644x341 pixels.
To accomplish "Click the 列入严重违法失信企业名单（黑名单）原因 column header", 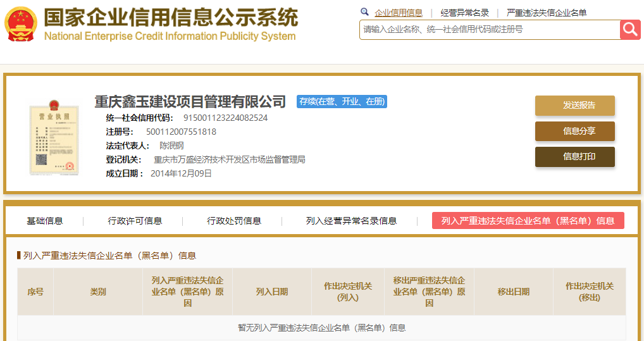I will 187,292.
